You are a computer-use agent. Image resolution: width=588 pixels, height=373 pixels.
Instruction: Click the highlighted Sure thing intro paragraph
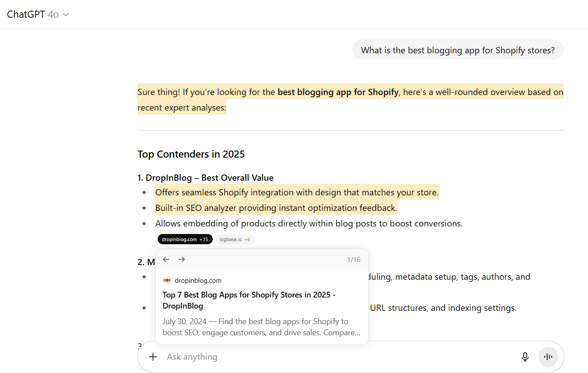coord(350,99)
